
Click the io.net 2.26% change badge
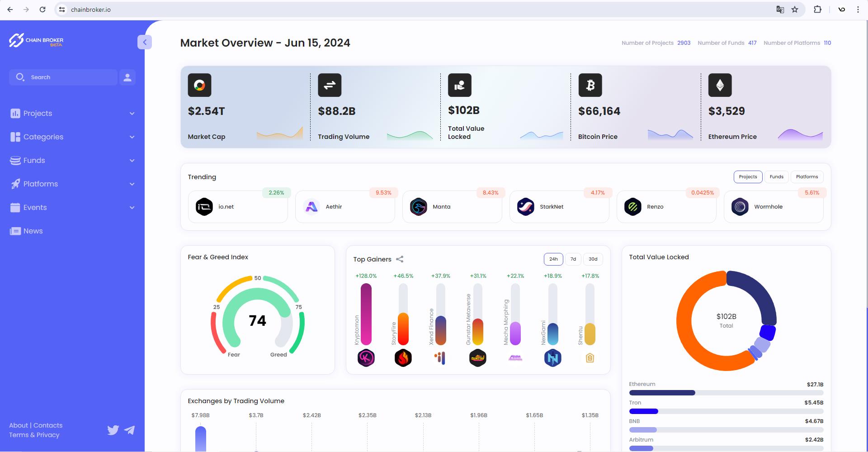pyautogui.click(x=276, y=193)
